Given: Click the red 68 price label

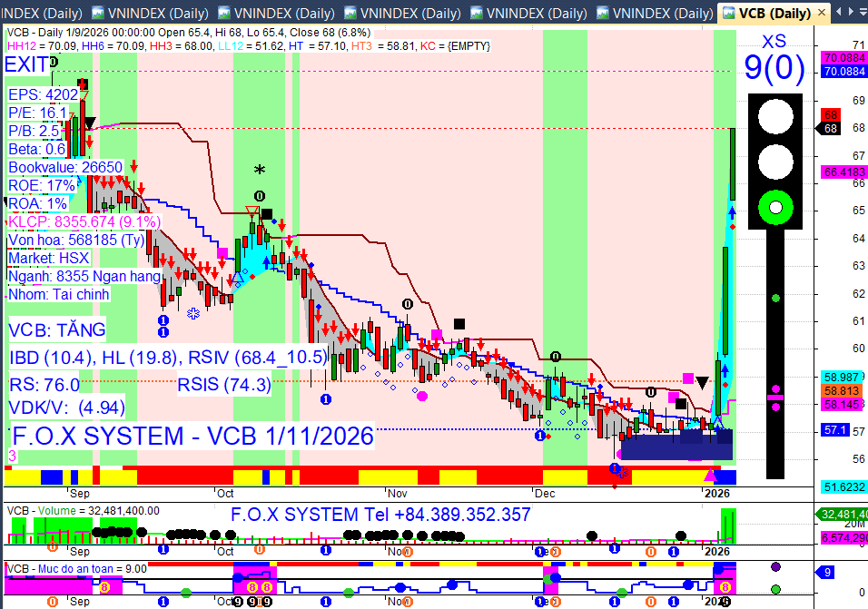Looking at the screenshot, I should pos(831,115).
